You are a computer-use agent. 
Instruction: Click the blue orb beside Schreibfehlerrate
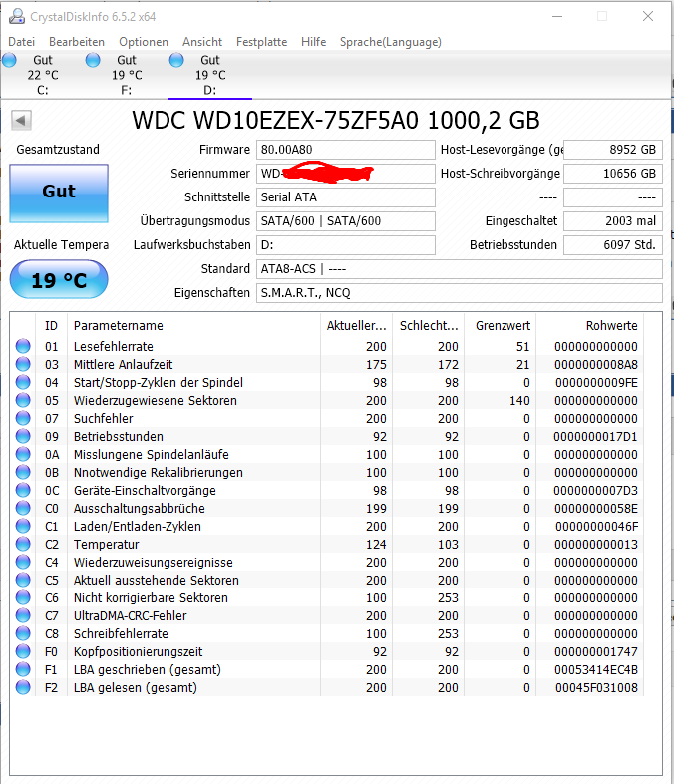coord(23,633)
